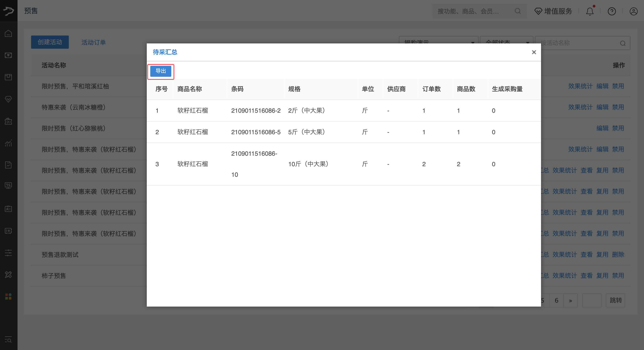
Task: Click the 商品名称 column header
Action: click(189, 89)
